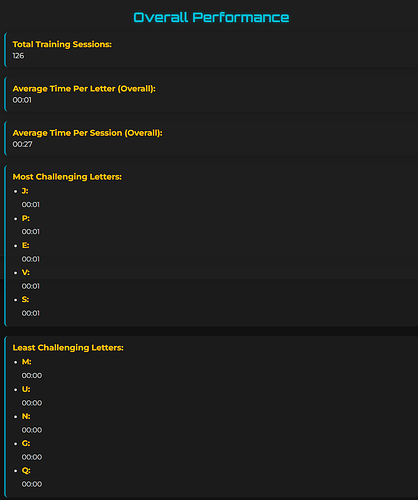
Task: Click the 00:27 session time value
Action: point(22,144)
